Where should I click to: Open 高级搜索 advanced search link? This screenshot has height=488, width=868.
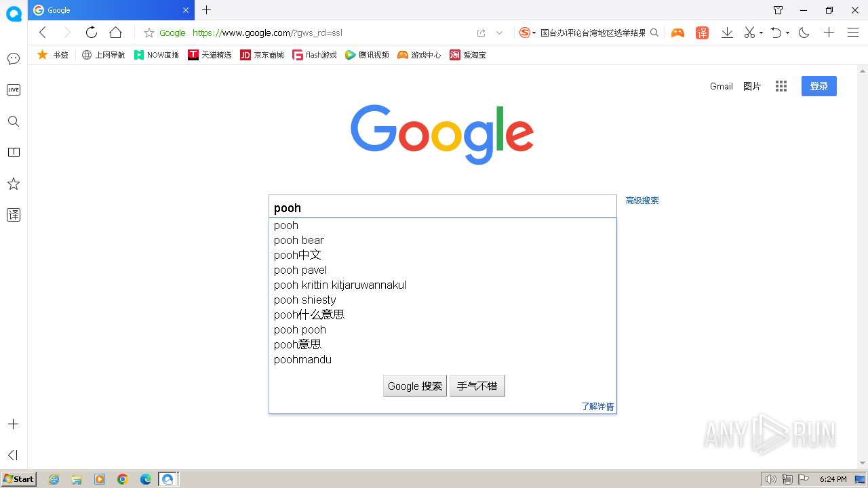coord(642,201)
